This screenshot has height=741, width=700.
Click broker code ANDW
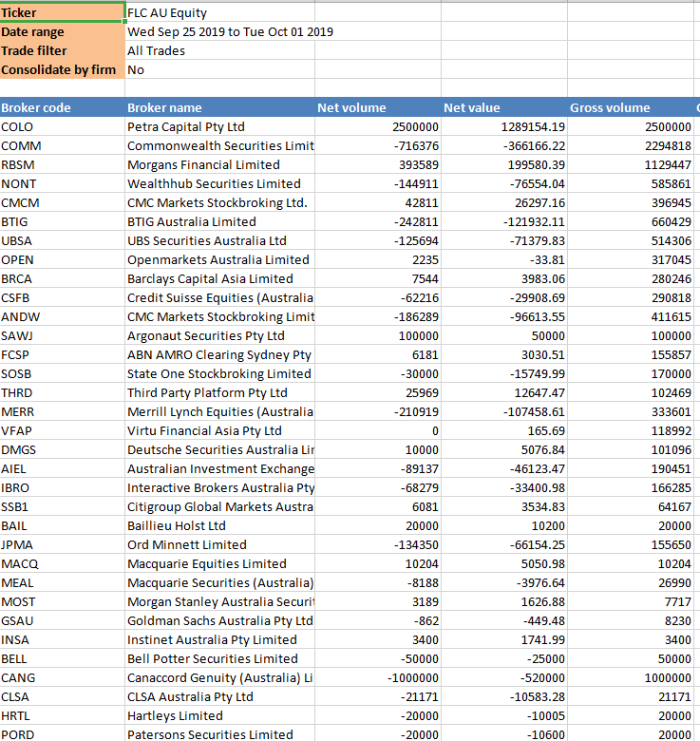[63, 316]
